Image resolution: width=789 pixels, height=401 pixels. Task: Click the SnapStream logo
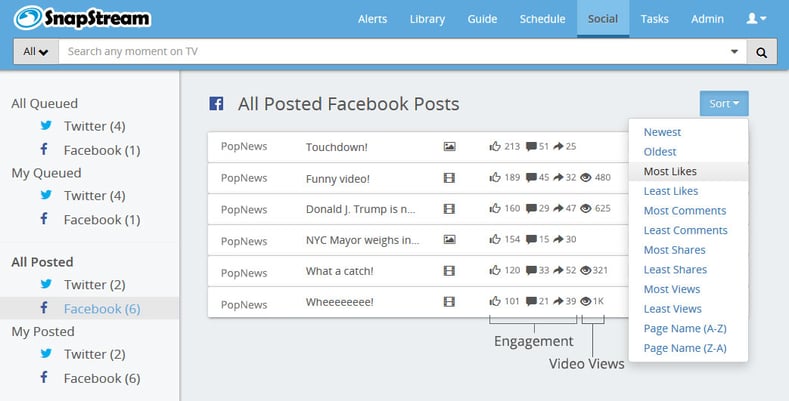coord(82,18)
